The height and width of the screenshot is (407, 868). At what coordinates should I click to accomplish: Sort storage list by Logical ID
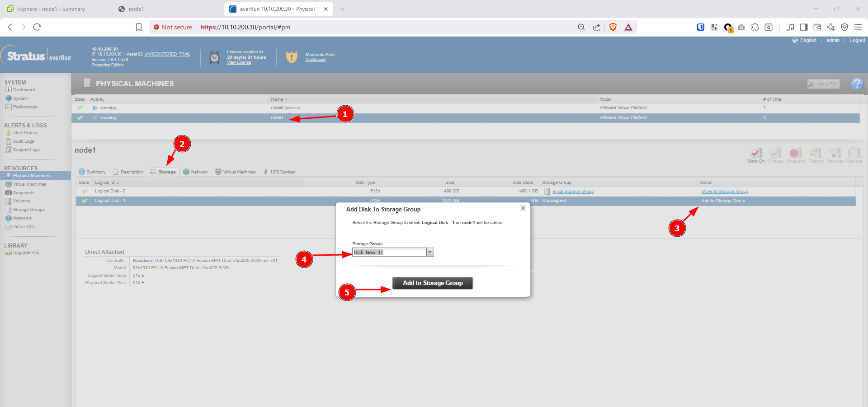tap(105, 182)
